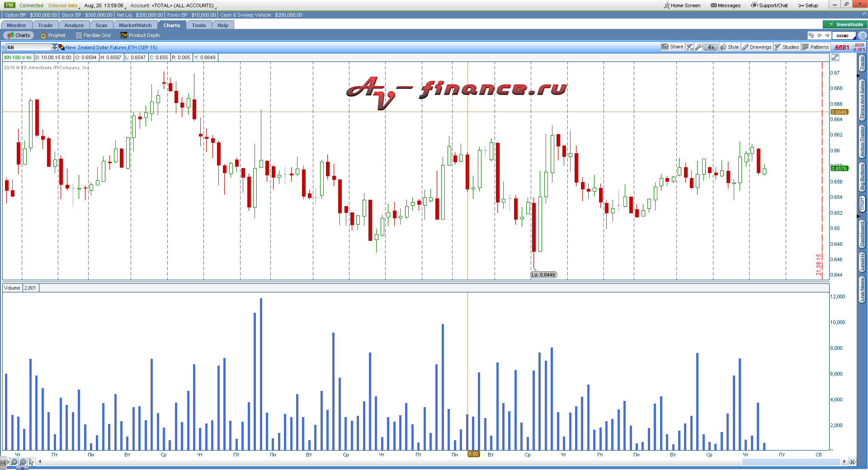Click the zoom out magnifier icon
Viewport: 868px width, 470px height.
23,462
